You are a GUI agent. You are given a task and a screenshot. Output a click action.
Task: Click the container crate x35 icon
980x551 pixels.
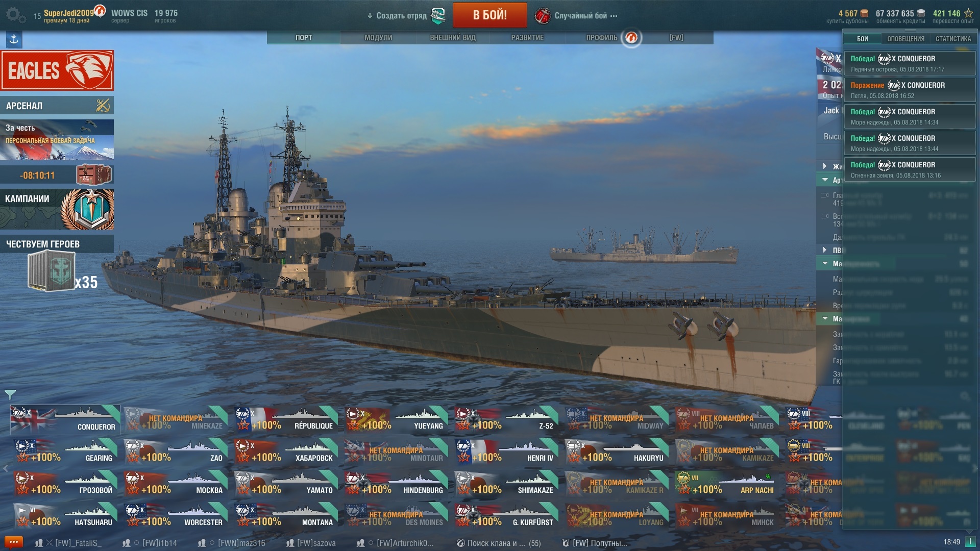(x=51, y=272)
